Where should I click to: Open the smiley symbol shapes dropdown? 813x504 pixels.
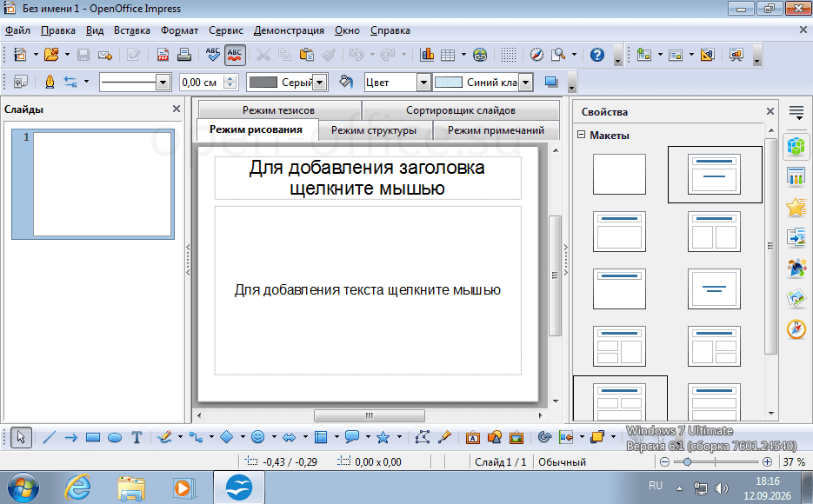[274, 438]
